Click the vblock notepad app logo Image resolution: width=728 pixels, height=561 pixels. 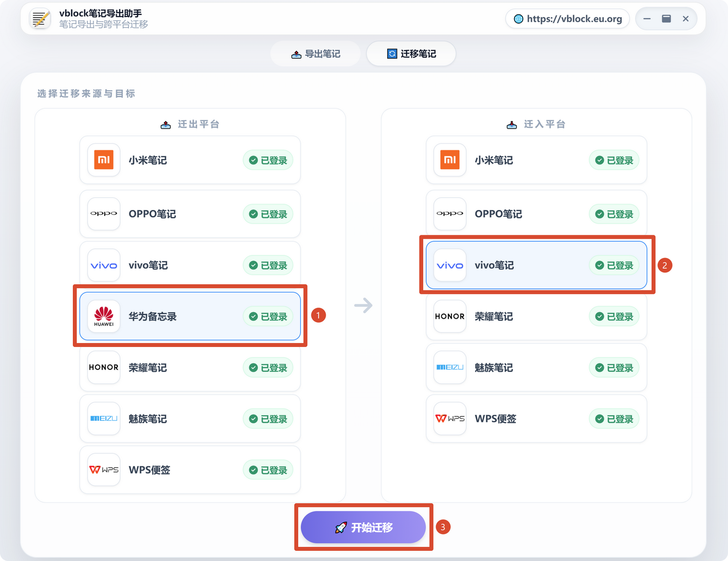click(x=40, y=19)
